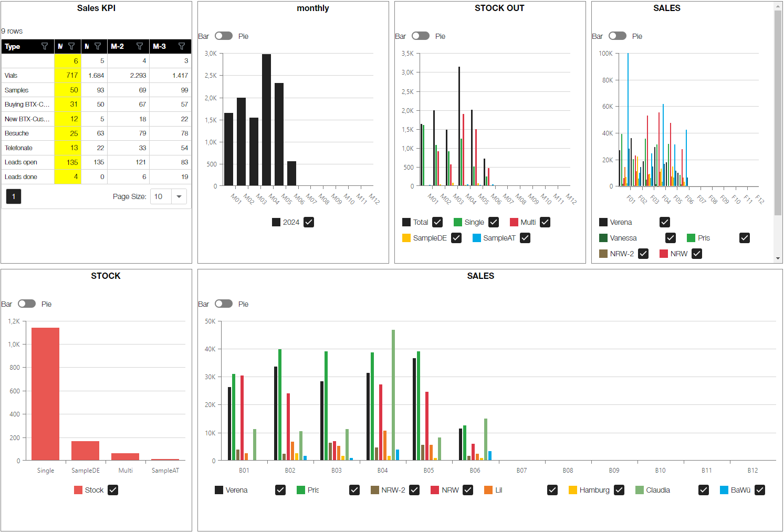The height and width of the screenshot is (532, 784).
Task: Uncheck NRW-2 checkbox in B01–B12 SALES legend
Action: [x=414, y=490]
